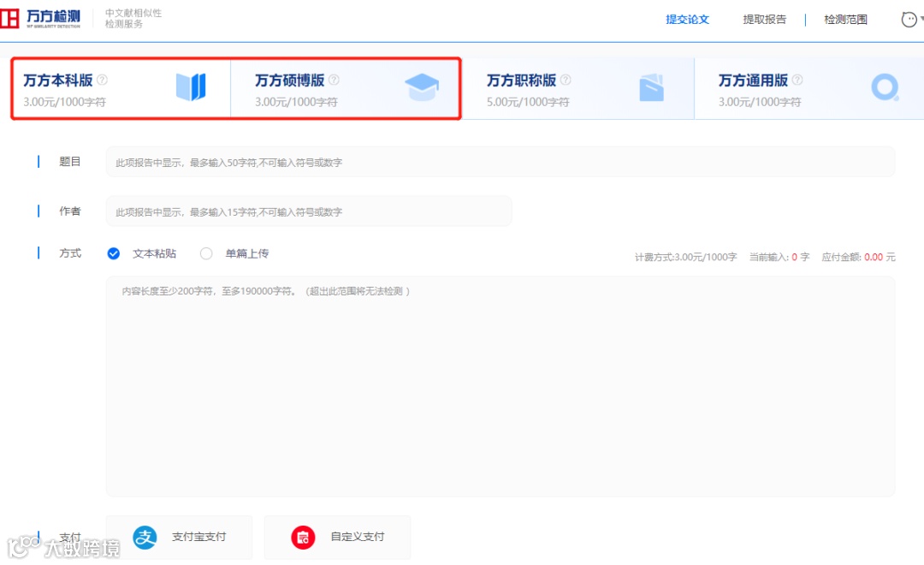Viewport: 924px width, 565px height.
Task: Switch to the 万方本科版 tab
Action: pos(121,88)
